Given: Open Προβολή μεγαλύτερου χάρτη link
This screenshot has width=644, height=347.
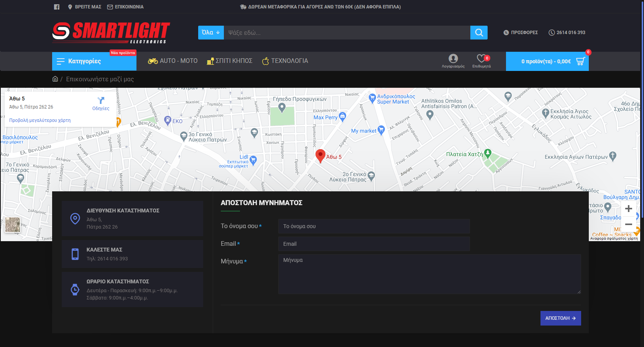Looking at the screenshot, I should (x=40, y=120).
